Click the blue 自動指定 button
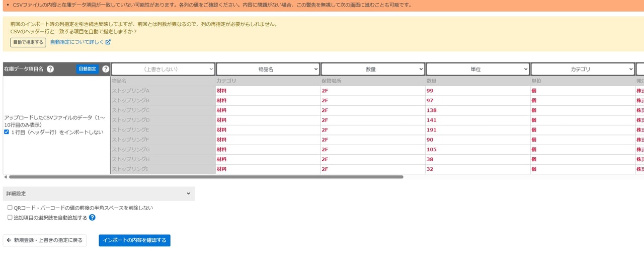 tap(88, 69)
